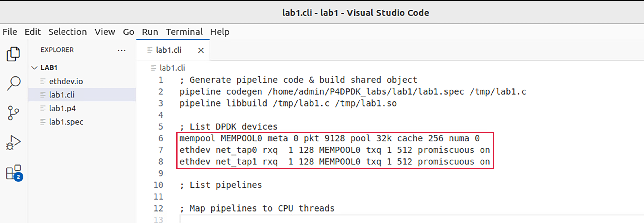
Task: Open the Explorer view icon
Action: pos(13,54)
